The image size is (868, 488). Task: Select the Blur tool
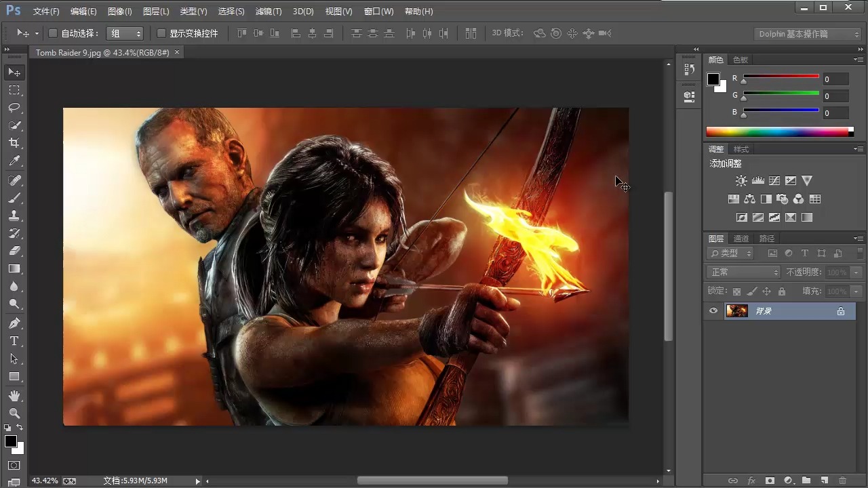coord(14,286)
